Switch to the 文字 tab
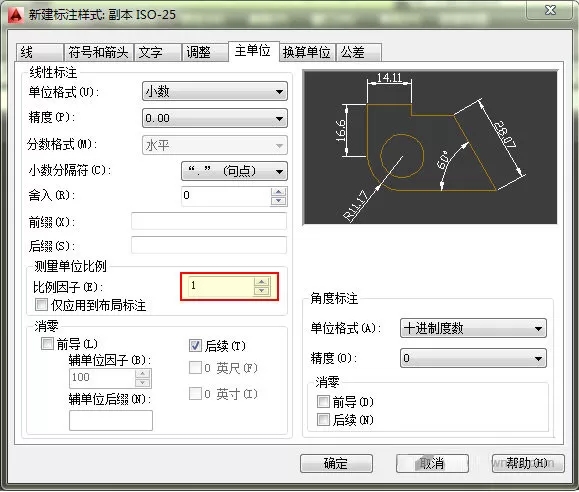 [158, 52]
